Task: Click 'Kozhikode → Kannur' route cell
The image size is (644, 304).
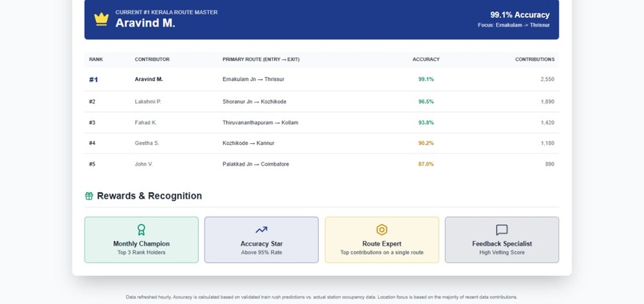Action: (x=248, y=143)
